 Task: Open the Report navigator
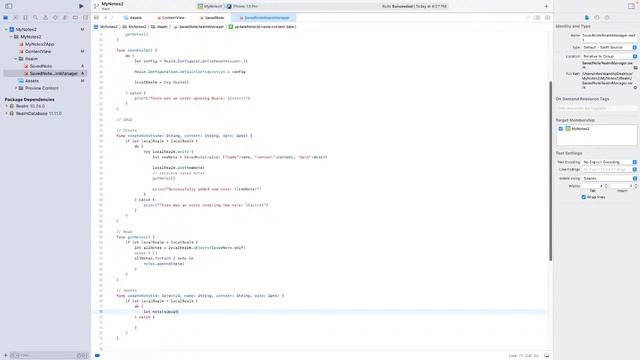(85, 18)
